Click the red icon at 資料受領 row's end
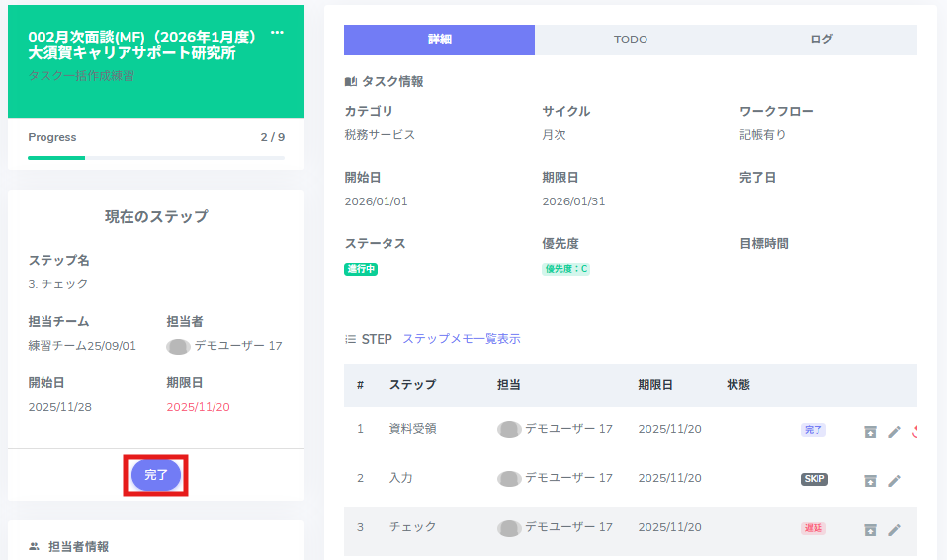The image size is (947, 560). click(914, 431)
